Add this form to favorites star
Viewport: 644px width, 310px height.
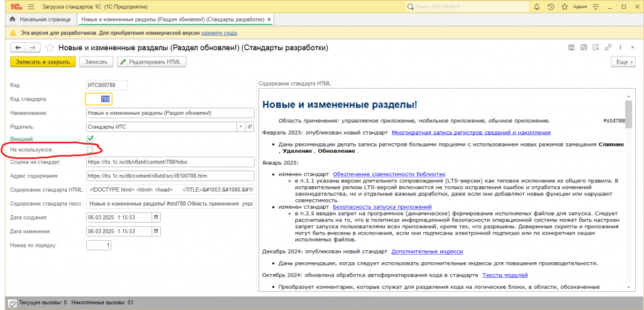(x=49, y=48)
